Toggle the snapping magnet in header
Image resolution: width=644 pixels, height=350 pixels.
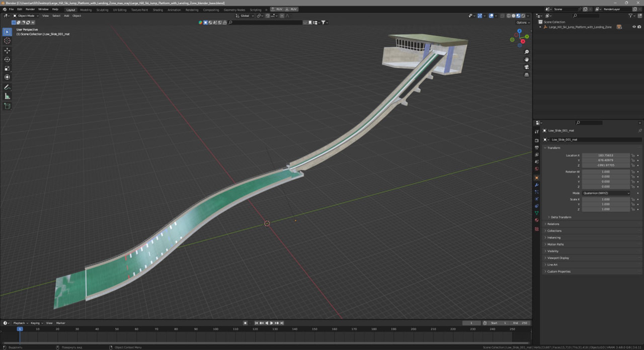268,16
